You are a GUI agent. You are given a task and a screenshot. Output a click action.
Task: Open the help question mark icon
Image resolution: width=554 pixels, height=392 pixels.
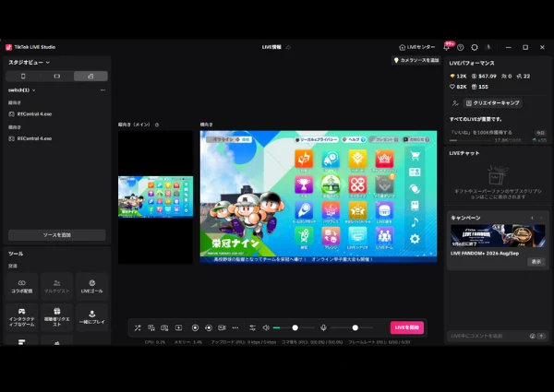coord(461,47)
